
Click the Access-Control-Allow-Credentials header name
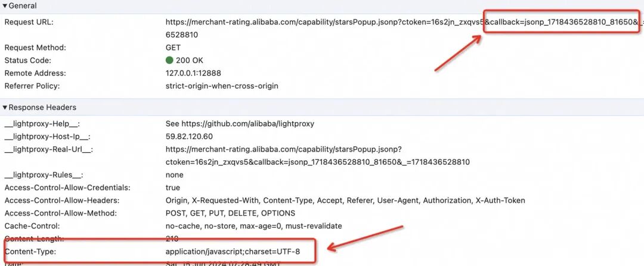[x=67, y=188]
